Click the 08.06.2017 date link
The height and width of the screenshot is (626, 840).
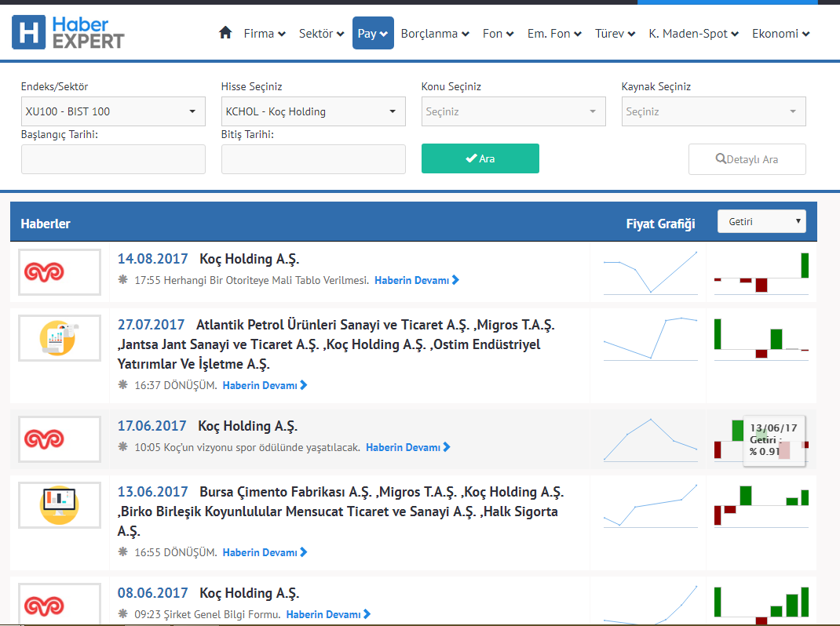coord(152,593)
